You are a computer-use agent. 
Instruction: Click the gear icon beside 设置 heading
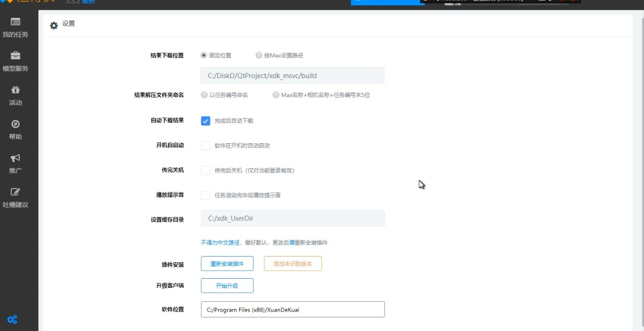(54, 25)
